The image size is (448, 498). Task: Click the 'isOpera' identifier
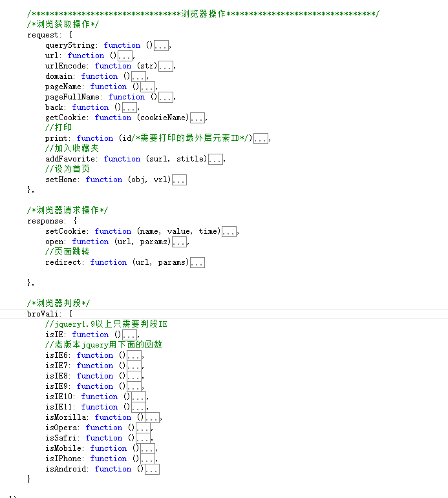pyautogui.click(x=61, y=428)
